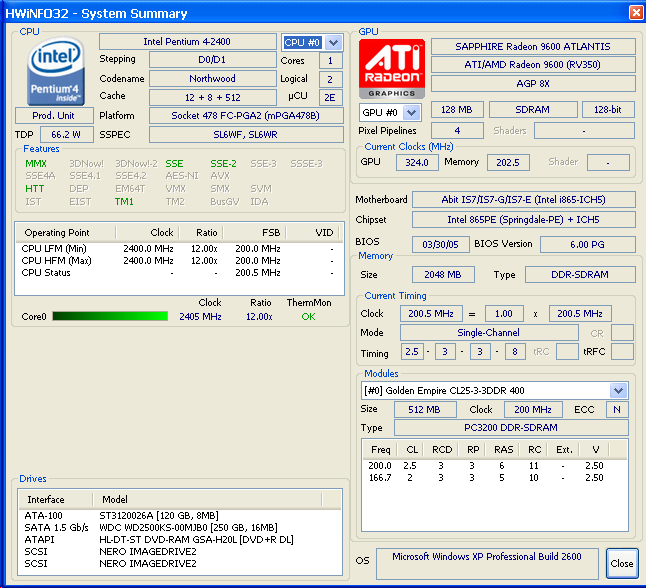
Task: Click the 512 MB module size field
Action: coord(425,410)
